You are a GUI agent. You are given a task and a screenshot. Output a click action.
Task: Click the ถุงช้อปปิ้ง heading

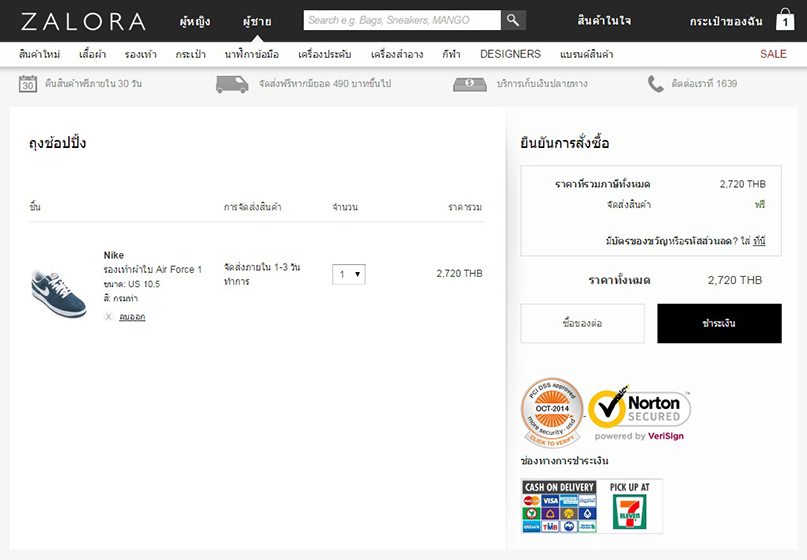57,143
